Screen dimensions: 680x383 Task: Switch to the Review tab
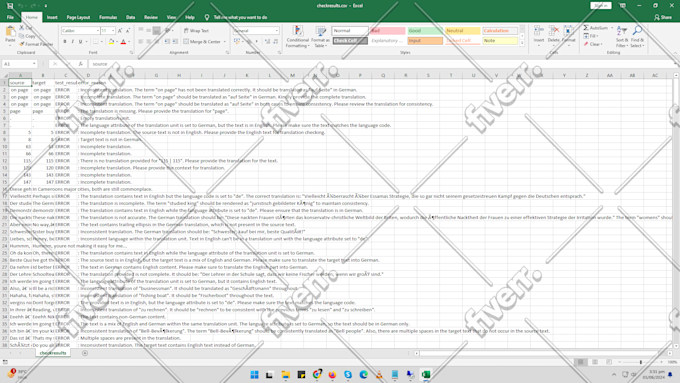[x=151, y=17]
